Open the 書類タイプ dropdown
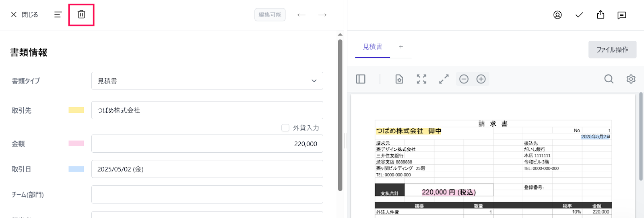 tap(207, 81)
